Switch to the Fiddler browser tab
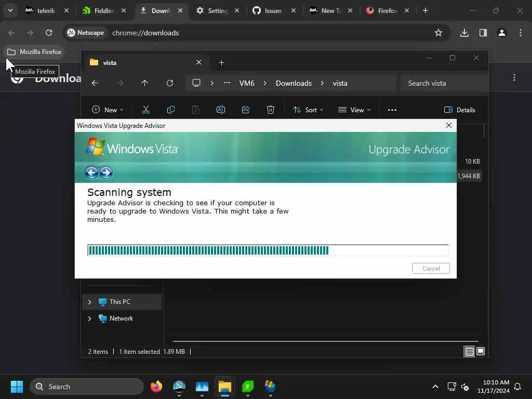The width and height of the screenshot is (532, 399). (x=103, y=10)
